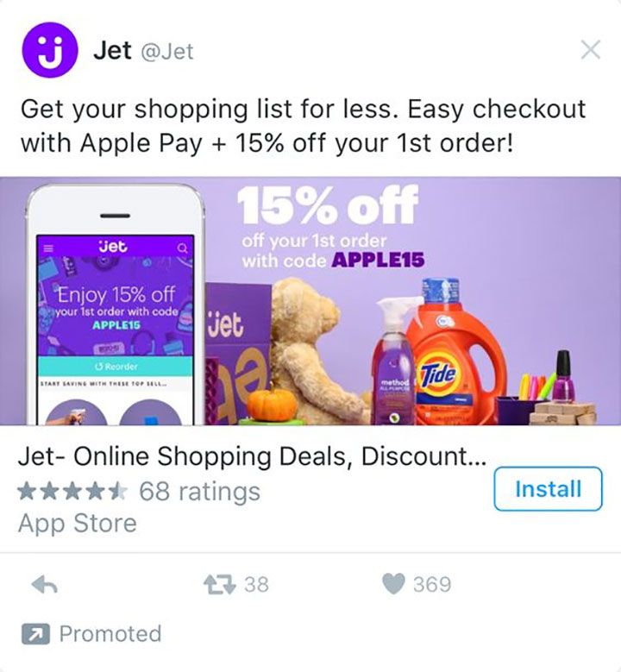Tap the phone mockup in the ad
Image resolution: width=621 pixels, height=672 pixels.
pos(115,305)
